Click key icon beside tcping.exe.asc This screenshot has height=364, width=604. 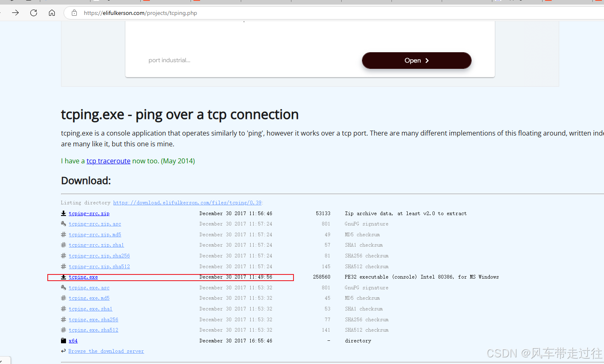(x=64, y=288)
